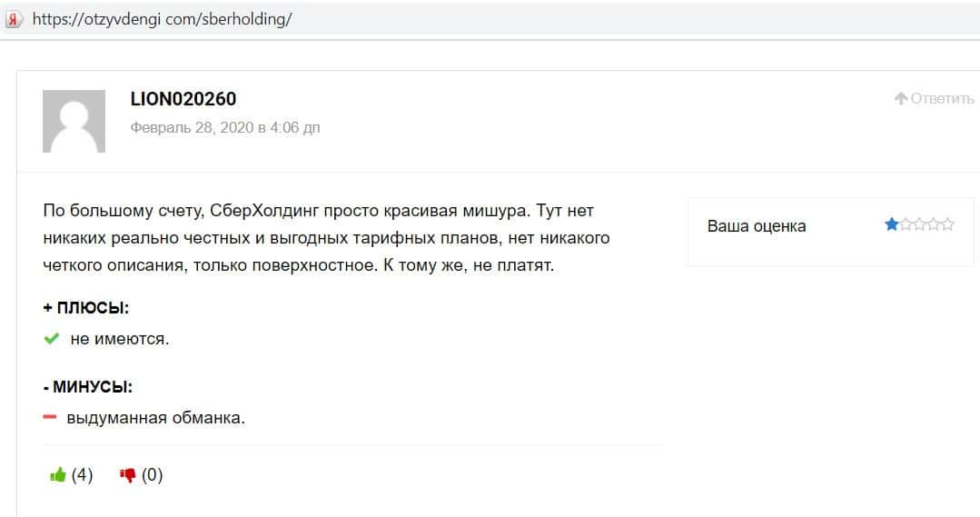Screen dimensions: 980x517
Task: Click the like count (4)
Action: coord(82,474)
